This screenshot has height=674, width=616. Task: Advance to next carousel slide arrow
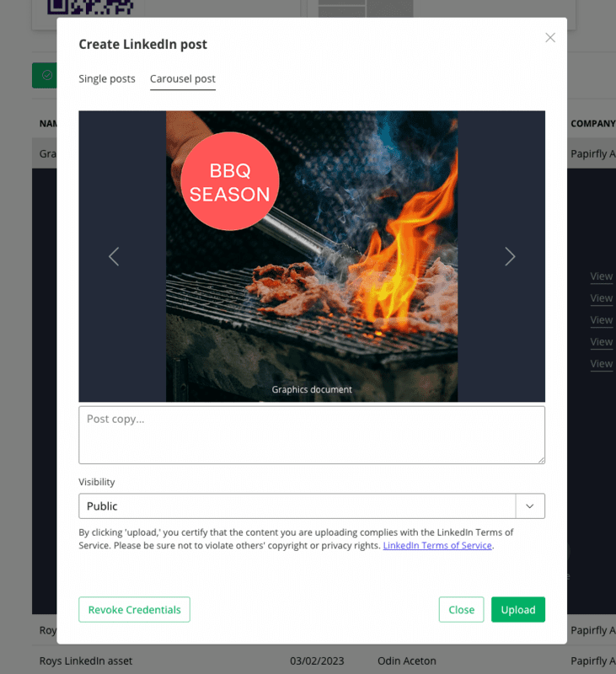[x=510, y=257]
